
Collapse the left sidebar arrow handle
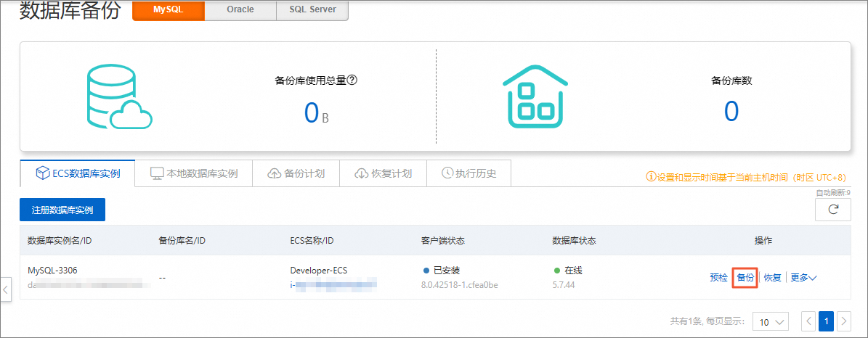pyautogui.click(x=5, y=289)
